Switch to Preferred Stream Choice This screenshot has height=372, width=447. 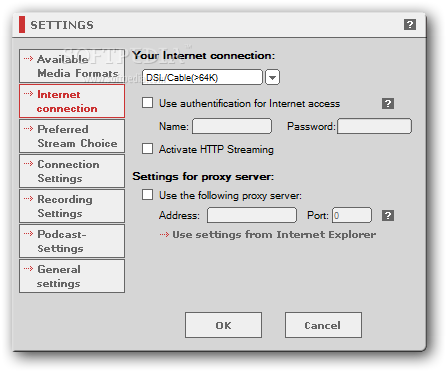click(x=72, y=136)
